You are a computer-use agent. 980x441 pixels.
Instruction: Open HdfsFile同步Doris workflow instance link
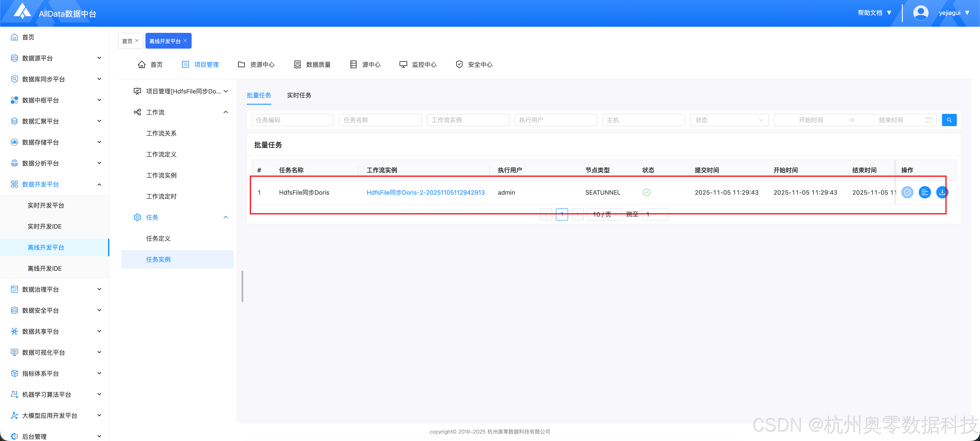tap(425, 192)
